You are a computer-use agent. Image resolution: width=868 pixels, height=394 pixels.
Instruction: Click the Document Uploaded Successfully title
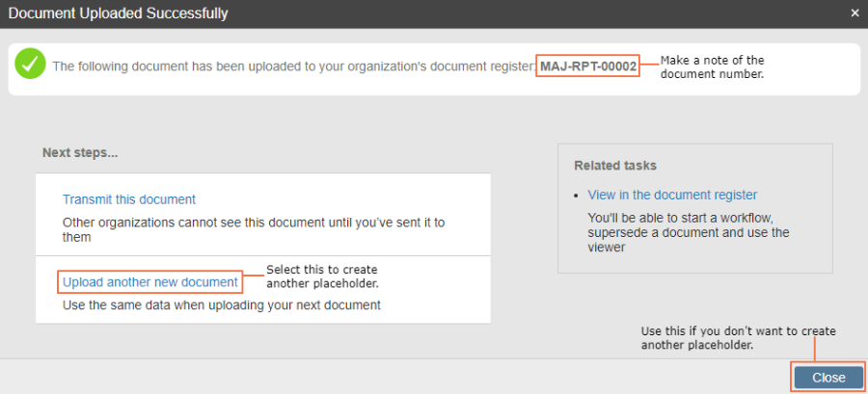click(118, 13)
